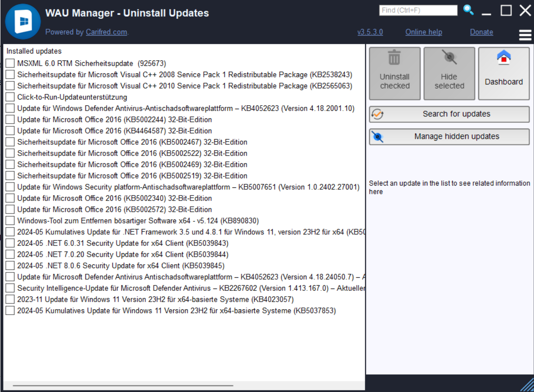Viewport: 534px width, 392px height.
Task: Tick the Click-to-Run-Updateunterstützung checkbox
Action: click(x=10, y=97)
